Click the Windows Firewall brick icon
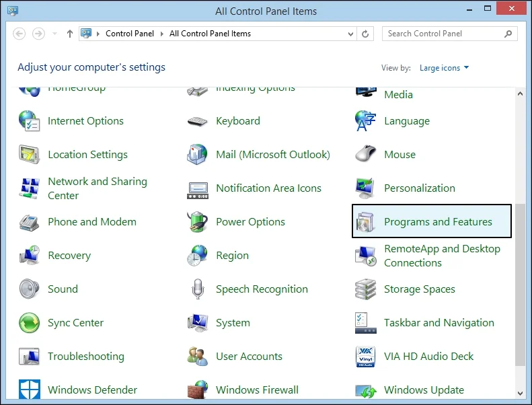Viewport: 532px width, 405px height. click(x=197, y=389)
